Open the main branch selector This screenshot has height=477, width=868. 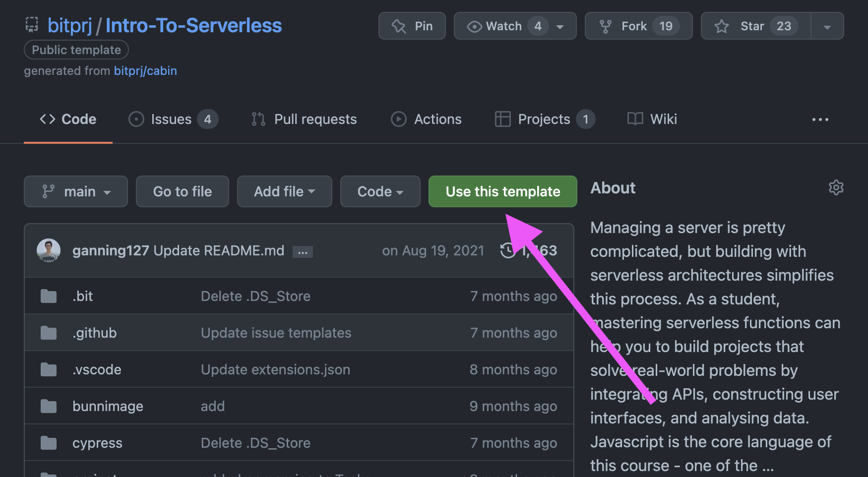(x=76, y=191)
